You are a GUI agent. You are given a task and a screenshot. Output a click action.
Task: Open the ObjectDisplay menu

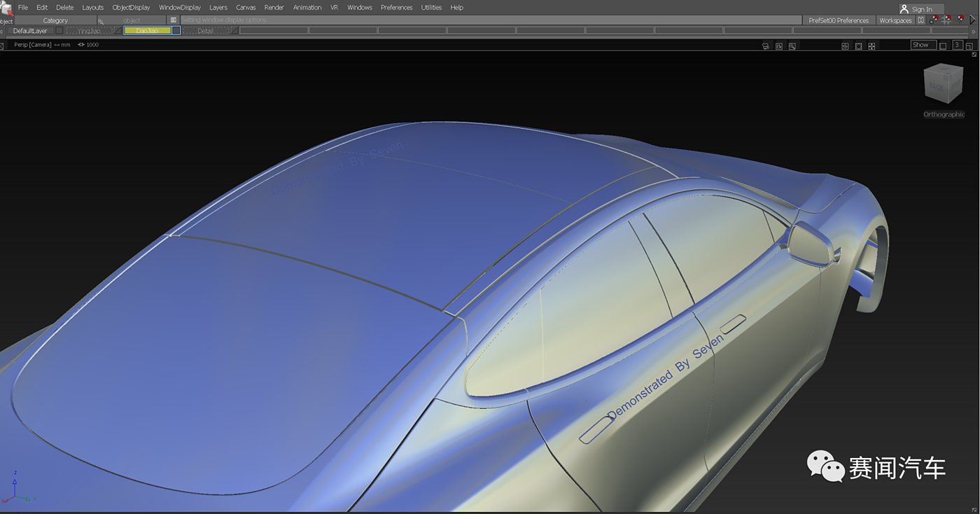coord(131,8)
